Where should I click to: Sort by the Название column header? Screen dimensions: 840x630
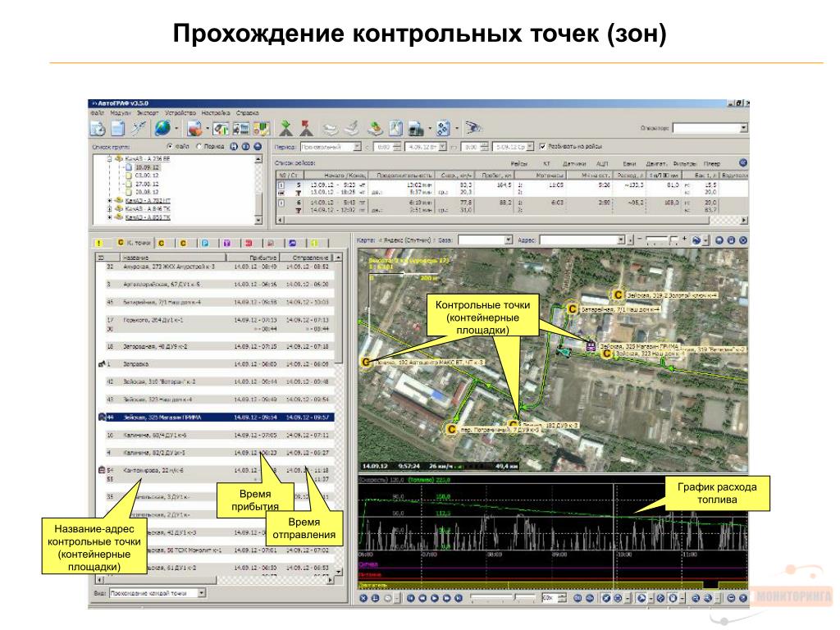173,258
